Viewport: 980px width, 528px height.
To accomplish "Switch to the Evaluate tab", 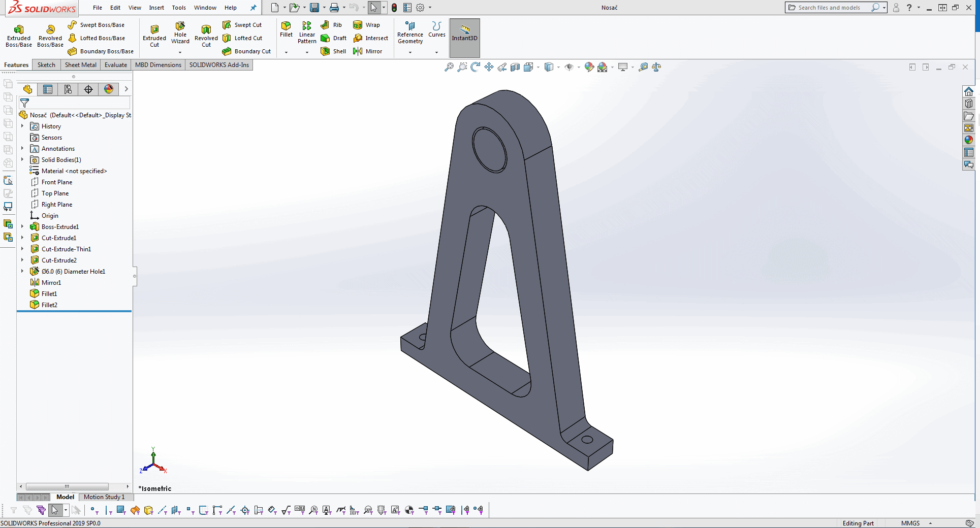I will (x=116, y=65).
